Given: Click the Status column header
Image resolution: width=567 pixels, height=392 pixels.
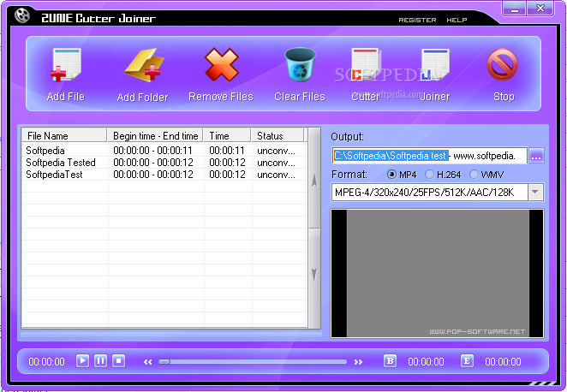Looking at the screenshot, I should click(x=278, y=136).
